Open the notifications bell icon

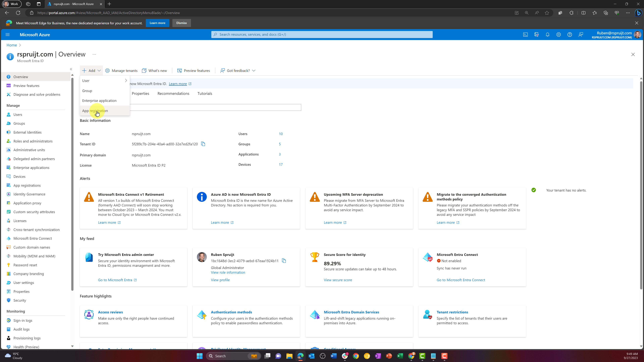548,35
